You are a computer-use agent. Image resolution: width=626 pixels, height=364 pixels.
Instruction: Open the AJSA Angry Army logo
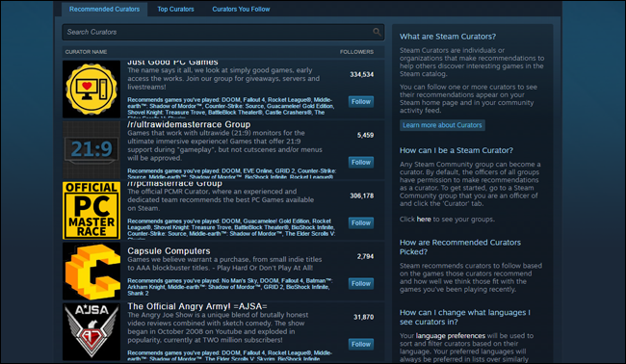[x=91, y=332]
